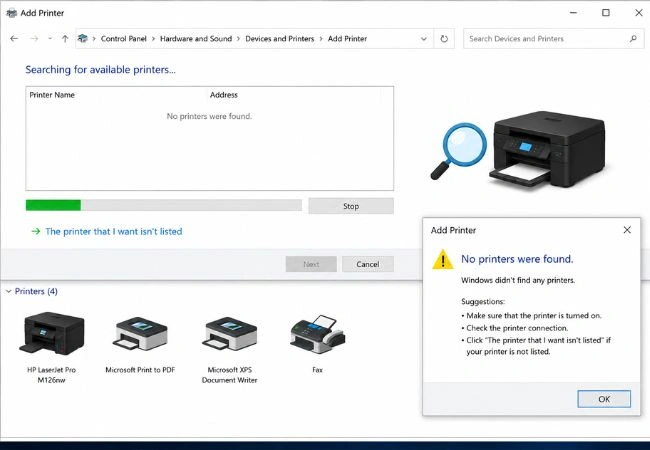Sort by Address column header
650x450 pixels.
pyautogui.click(x=224, y=95)
